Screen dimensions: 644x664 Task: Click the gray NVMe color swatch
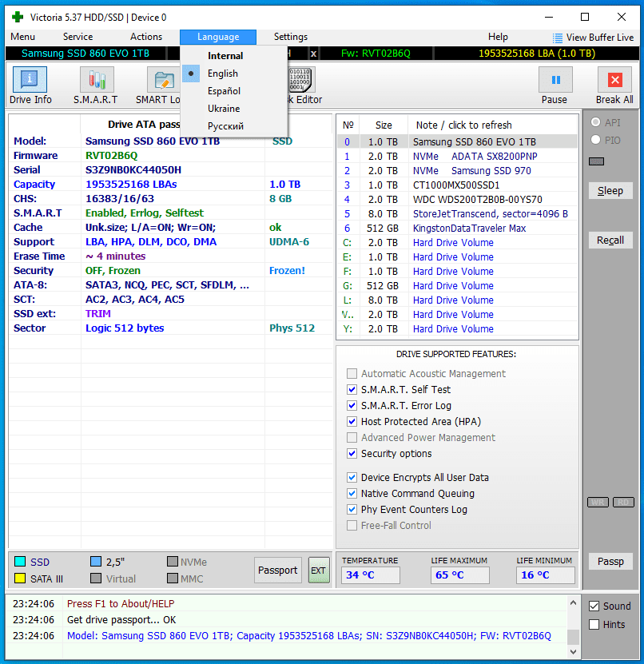173,562
